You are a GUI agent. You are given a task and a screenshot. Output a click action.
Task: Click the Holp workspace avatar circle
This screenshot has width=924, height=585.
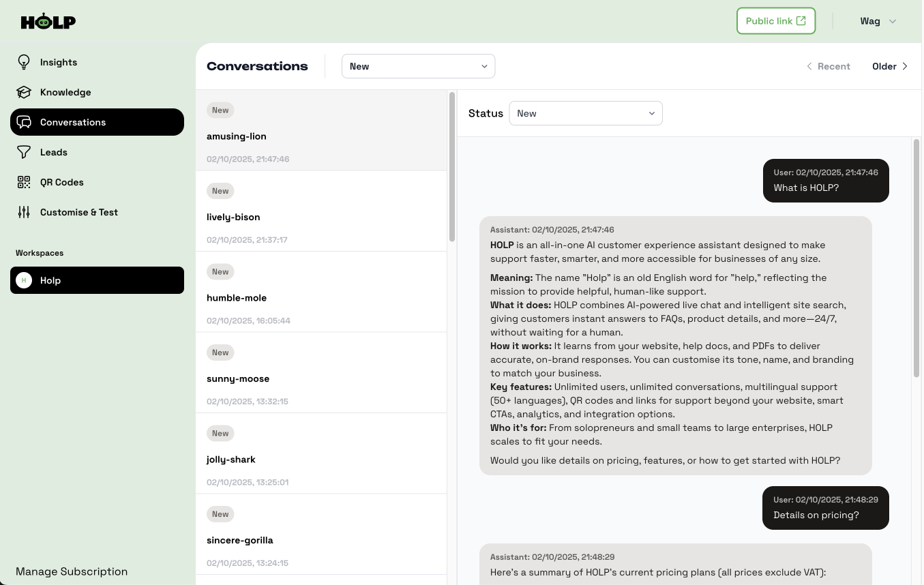click(24, 280)
